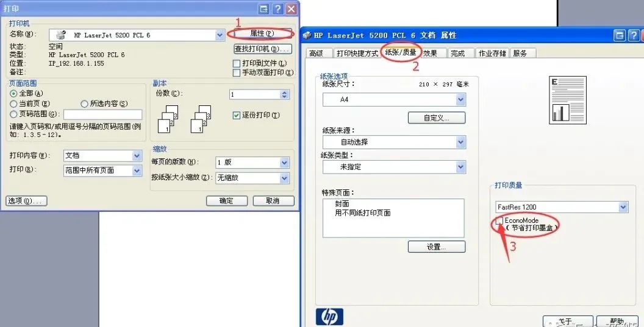The image size is (644, 327).
Task: Switch to the 纸张/质量 tab
Action: (401, 52)
